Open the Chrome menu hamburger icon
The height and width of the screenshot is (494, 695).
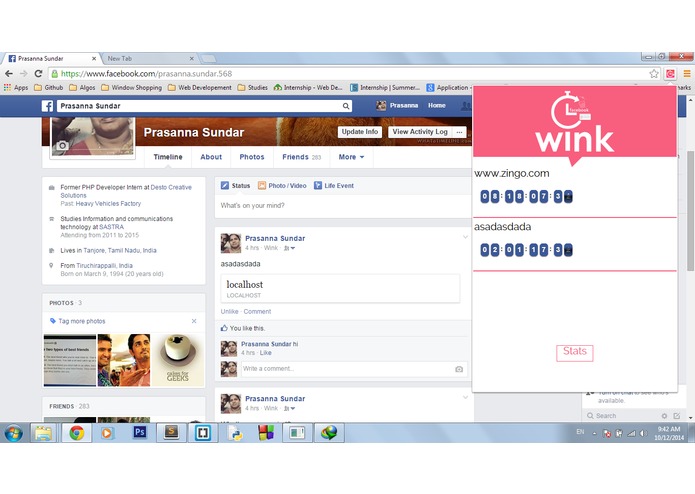click(x=687, y=74)
